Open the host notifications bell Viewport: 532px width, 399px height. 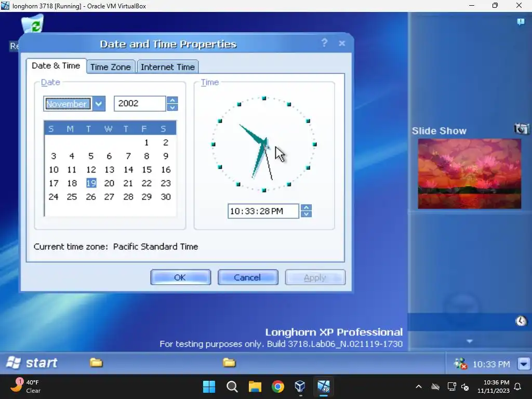(x=518, y=387)
